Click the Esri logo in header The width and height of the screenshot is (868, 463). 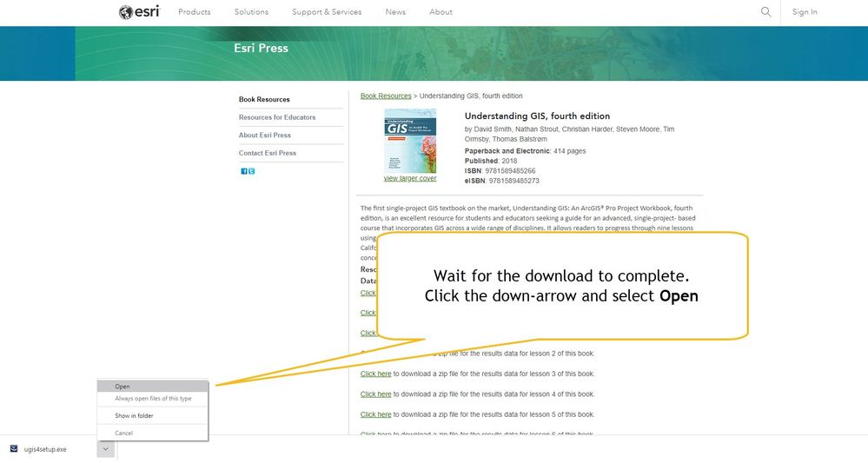139,11
